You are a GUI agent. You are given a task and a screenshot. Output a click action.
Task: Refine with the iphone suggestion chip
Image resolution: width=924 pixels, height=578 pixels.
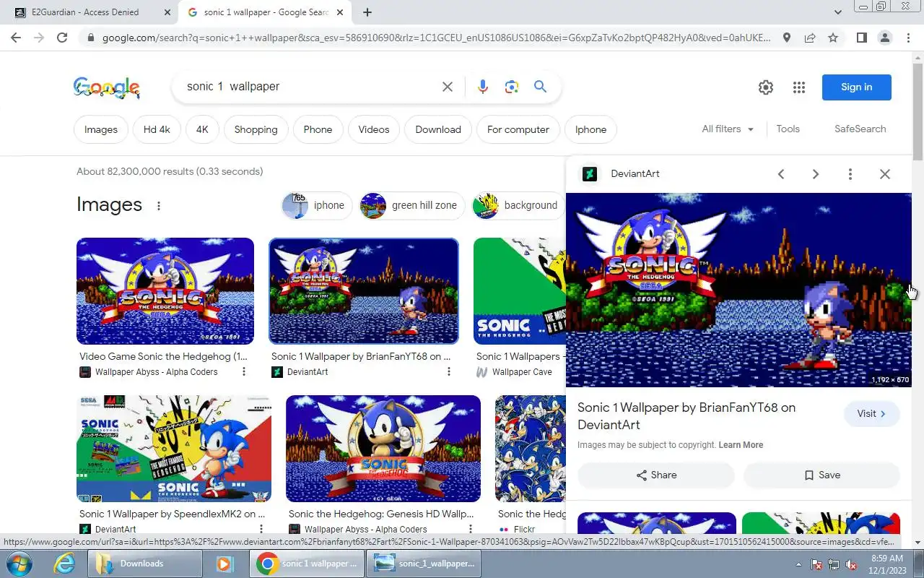click(317, 205)
